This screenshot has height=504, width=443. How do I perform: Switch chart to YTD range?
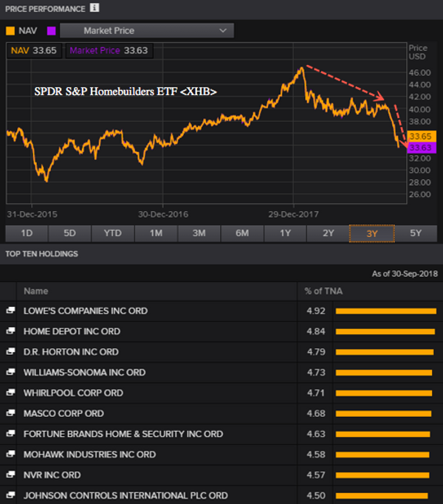pyautogui.click(x=113, y=233)
